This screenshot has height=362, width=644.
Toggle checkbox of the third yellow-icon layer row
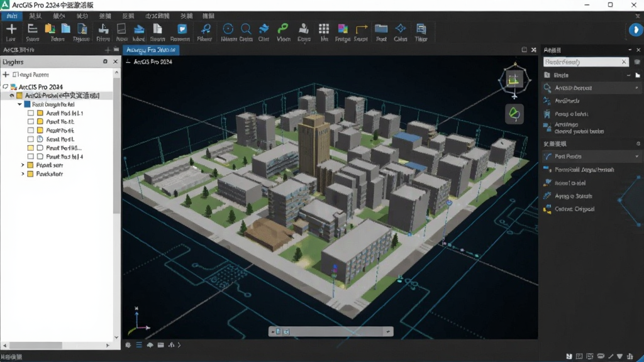click(31, 130)
